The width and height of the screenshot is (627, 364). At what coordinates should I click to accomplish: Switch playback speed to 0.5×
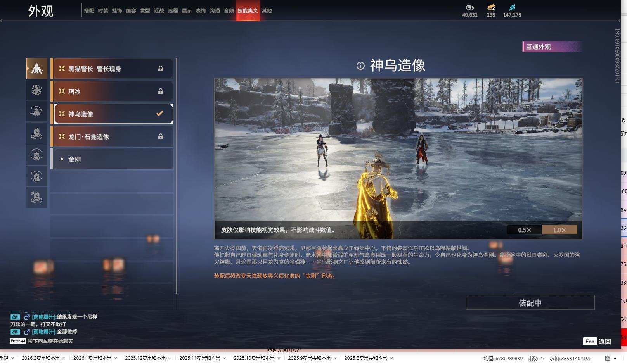coord(524,229)
